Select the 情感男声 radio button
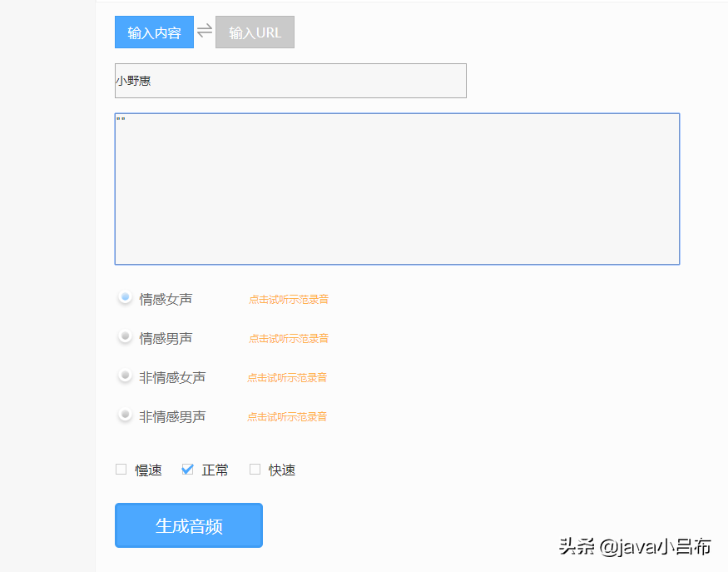 pos(125,336)
